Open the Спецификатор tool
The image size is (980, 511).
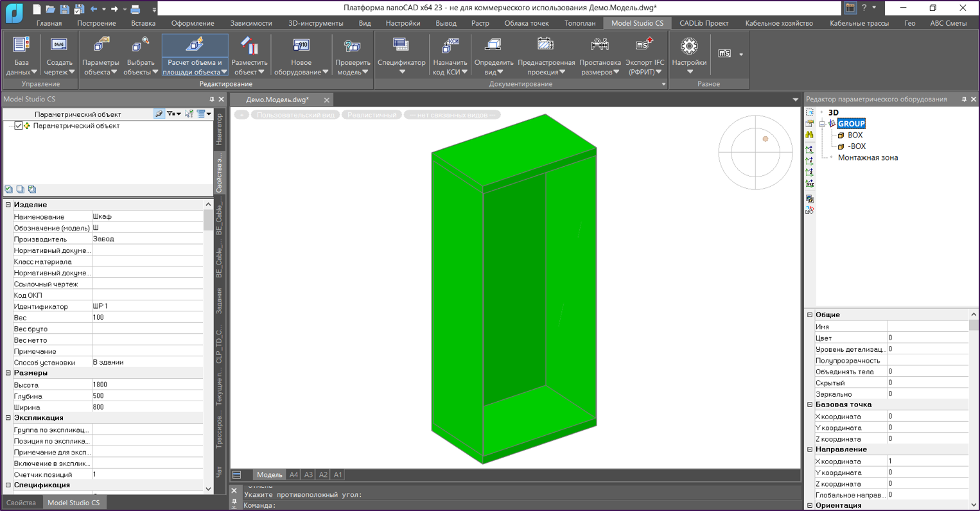(x=401, y=56)
